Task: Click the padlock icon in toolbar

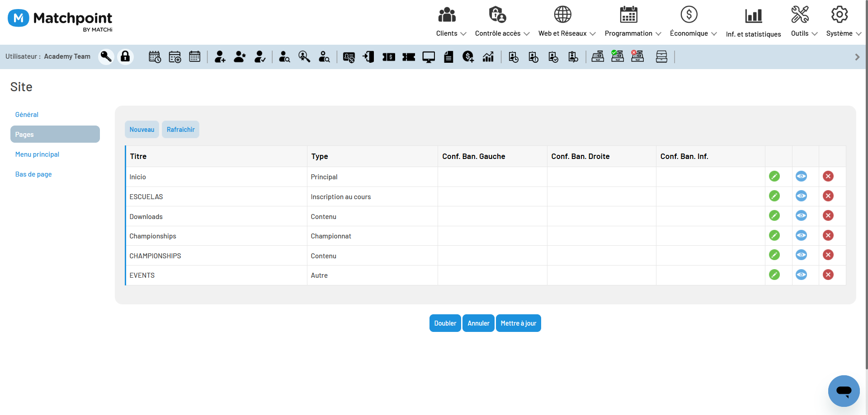Action: pyautogui.click(x=125, y=56)
